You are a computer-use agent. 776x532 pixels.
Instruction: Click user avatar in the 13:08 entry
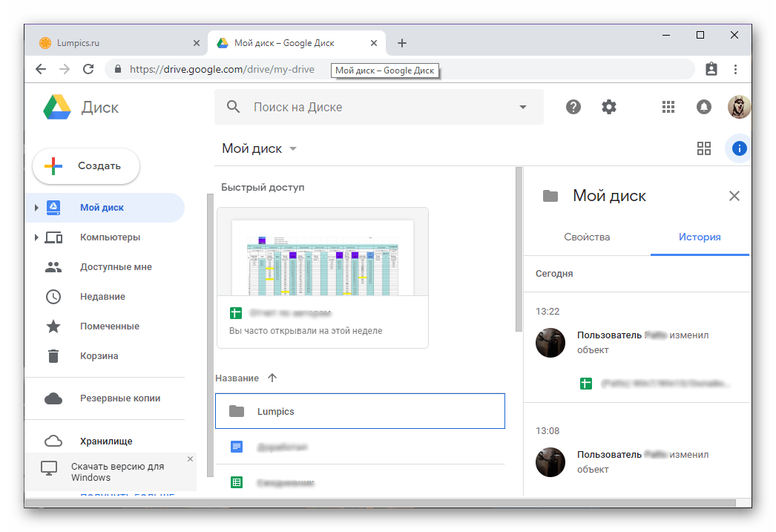(550, 462)
